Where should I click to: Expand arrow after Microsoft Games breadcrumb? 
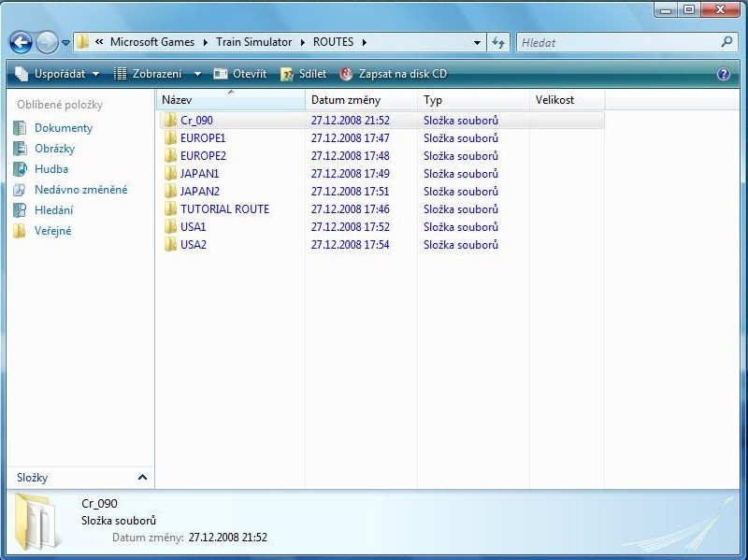(205, 42)
